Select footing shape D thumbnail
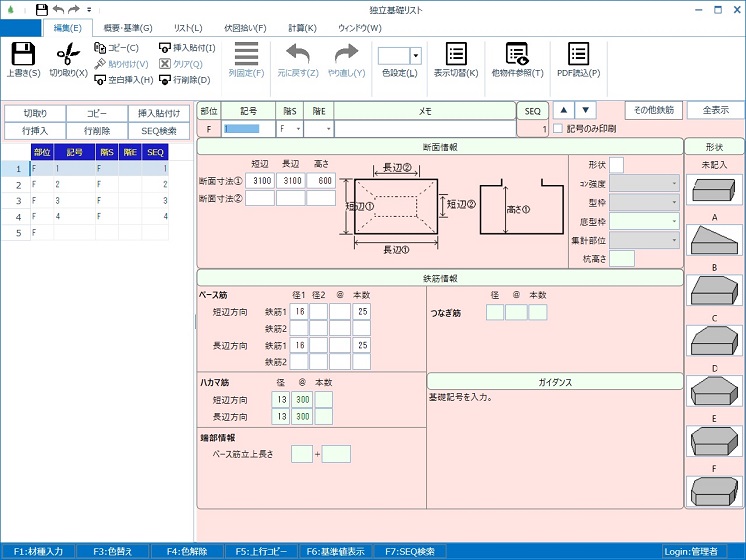The width and height of the screenshot is (746, 560). (x=714, y=391)
